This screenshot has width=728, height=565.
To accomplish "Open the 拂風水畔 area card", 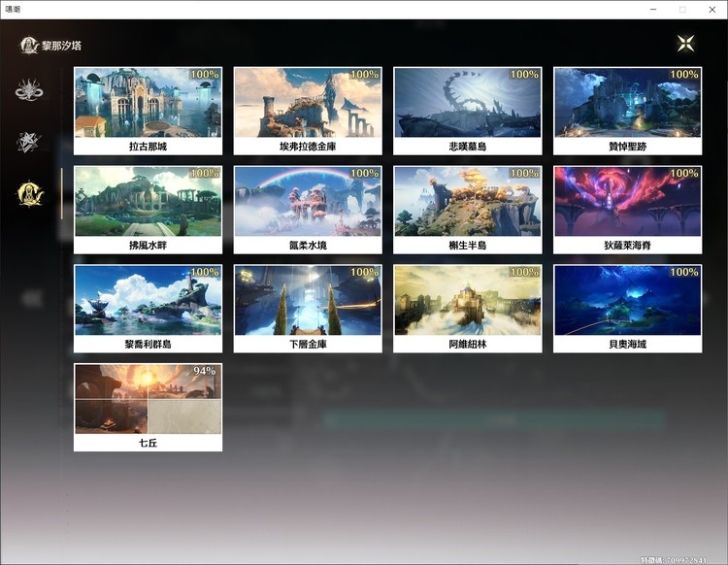I will [x=149, y=210].
